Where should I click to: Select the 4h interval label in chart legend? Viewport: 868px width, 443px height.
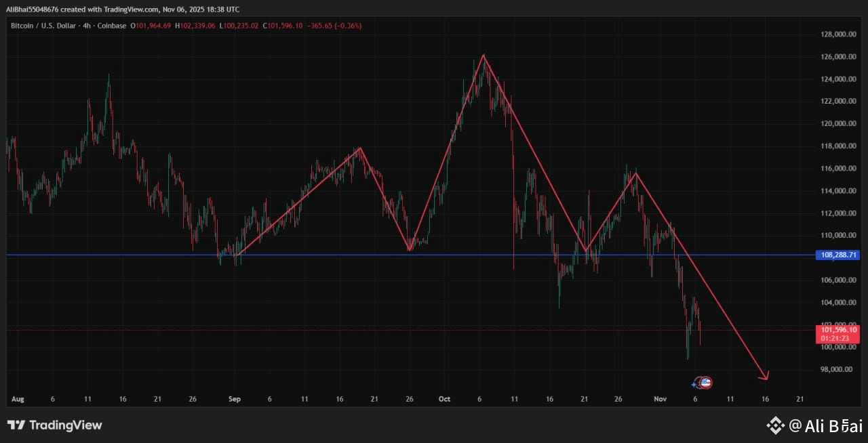pyautogui.click(x=87, y=26)
